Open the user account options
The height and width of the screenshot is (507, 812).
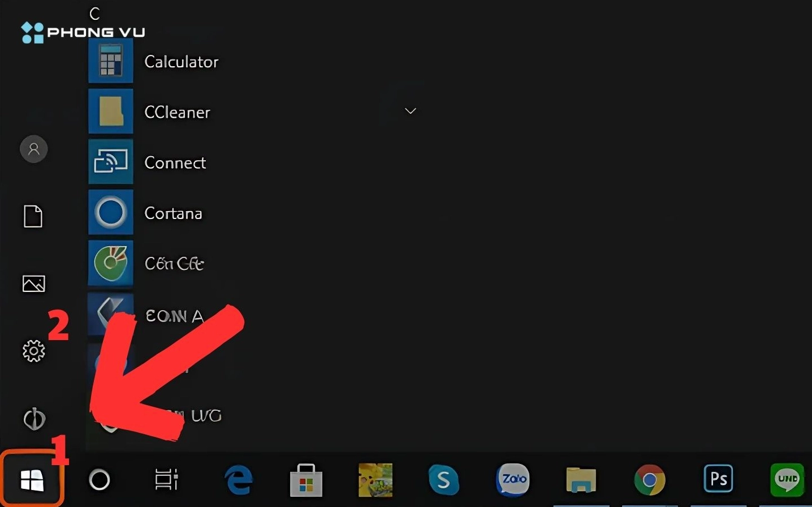click(x=33, y=149)
